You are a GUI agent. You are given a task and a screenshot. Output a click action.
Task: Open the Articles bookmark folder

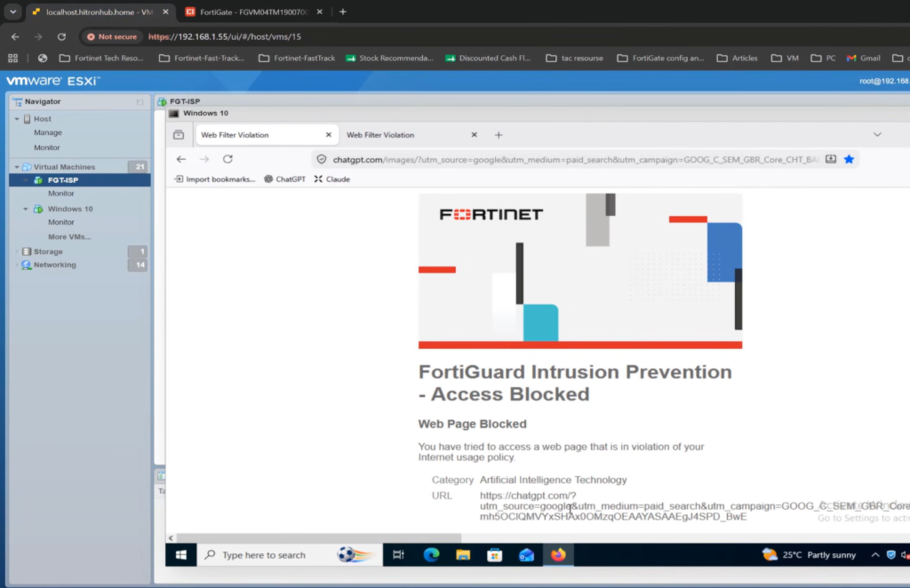pyautogui.click(x=737, y=58)
